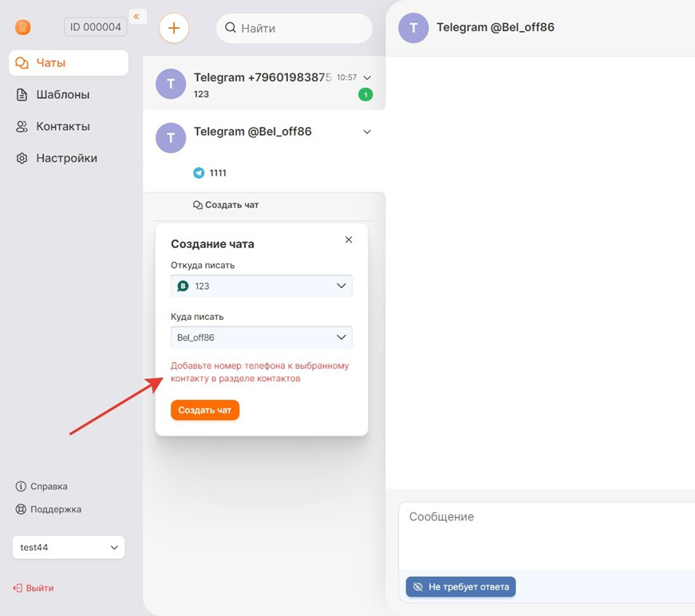Collapse the sidebar with double-chevron icon
The height and width of the screenshot is (616, 695).
click(x=136, y=17)
